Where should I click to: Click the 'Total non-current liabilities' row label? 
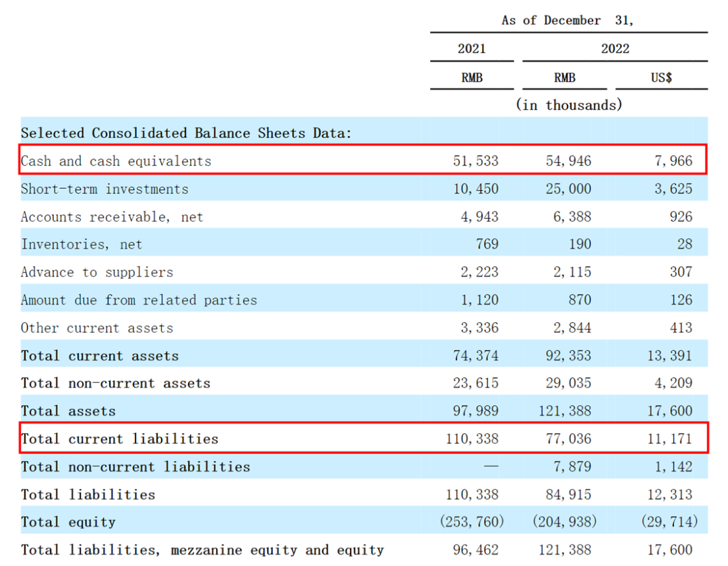(x=135, y=466)
